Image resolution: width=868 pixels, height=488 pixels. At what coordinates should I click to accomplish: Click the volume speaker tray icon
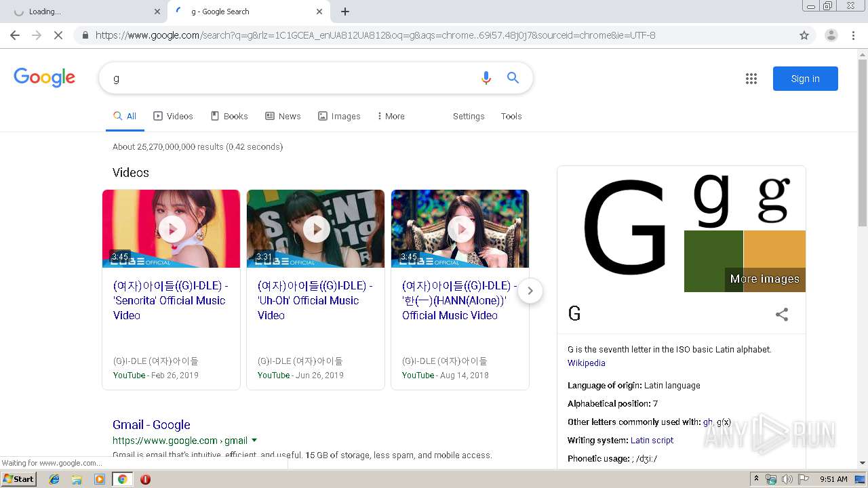(787, 479)
